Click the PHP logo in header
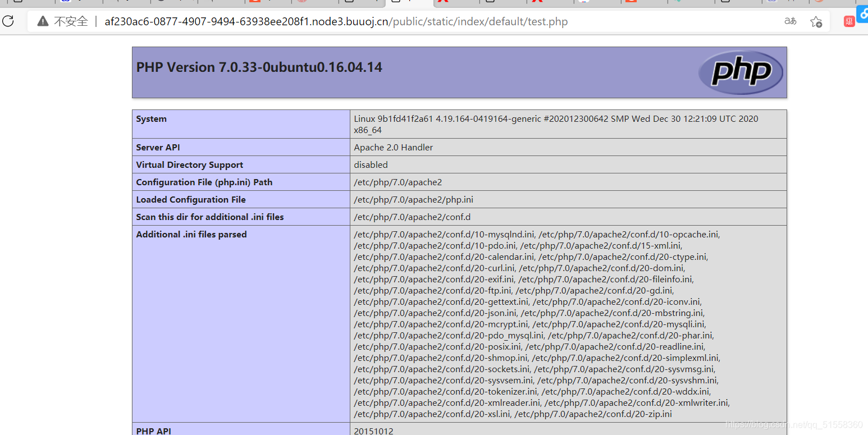The image size is (868, 435). tap(741, 72)
